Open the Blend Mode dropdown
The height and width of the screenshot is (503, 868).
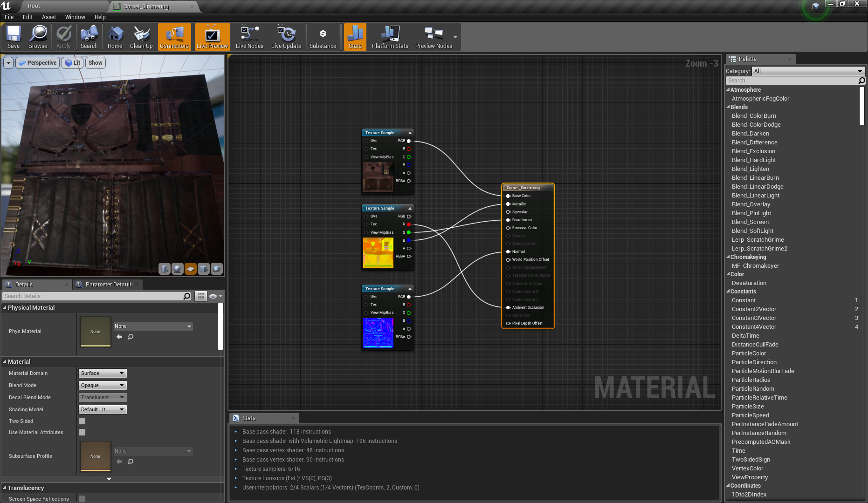tap(103, 385)
